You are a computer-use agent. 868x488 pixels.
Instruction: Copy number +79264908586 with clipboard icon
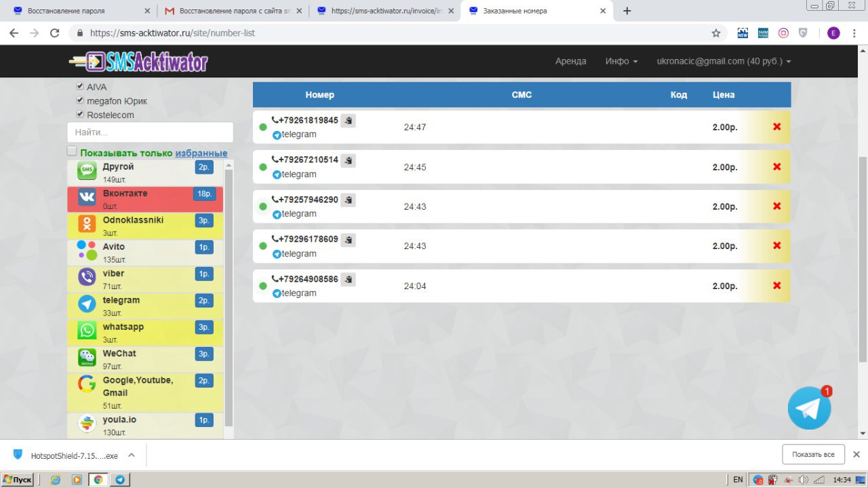(x=348, y=279)
